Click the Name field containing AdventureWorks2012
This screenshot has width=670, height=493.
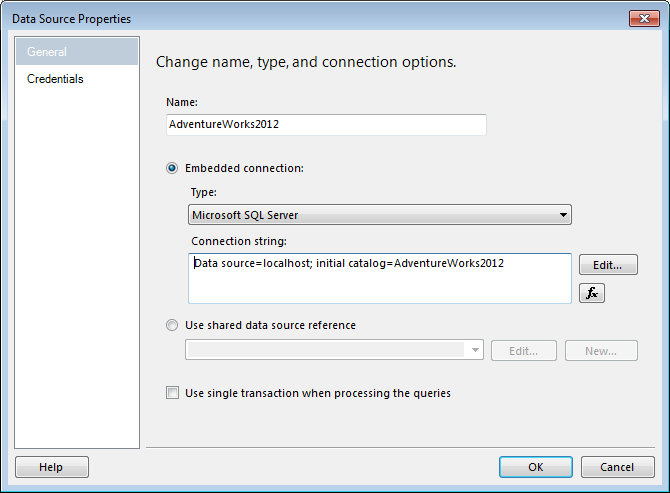(x=327, y=125)
